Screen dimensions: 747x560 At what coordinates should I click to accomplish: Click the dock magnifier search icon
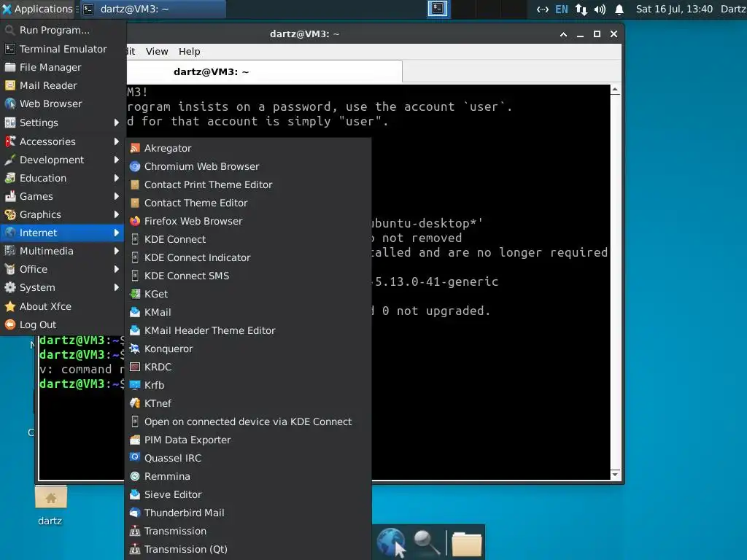pyautogui.click(x=426, y=542)
